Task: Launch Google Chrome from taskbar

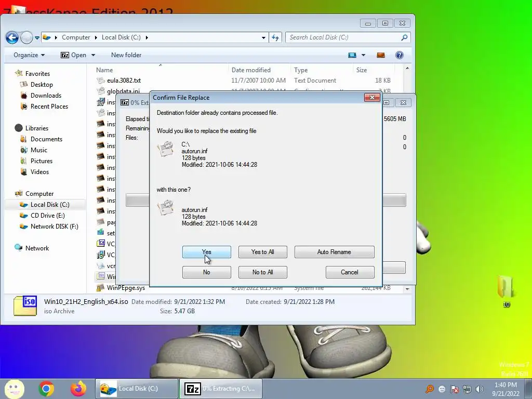Action: point(46,389)
